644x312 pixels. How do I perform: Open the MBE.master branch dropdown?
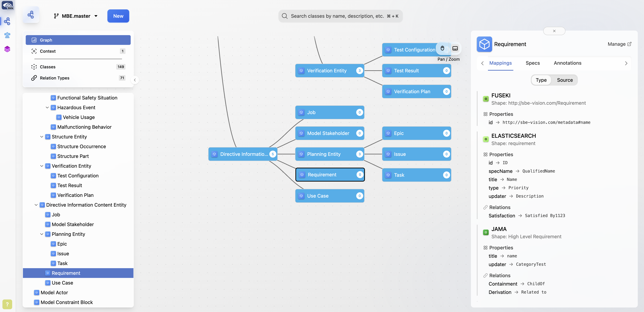point(76,16)
